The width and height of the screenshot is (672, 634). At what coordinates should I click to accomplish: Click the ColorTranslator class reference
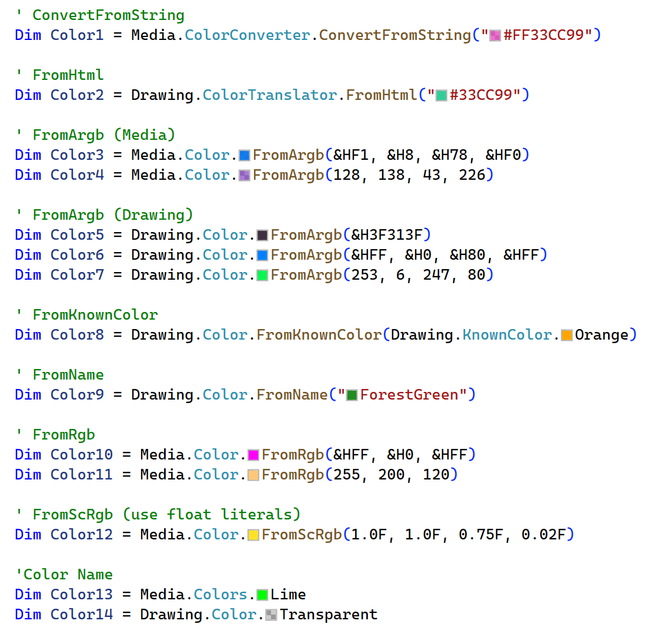pyautogui.click(x=269, y=95)
